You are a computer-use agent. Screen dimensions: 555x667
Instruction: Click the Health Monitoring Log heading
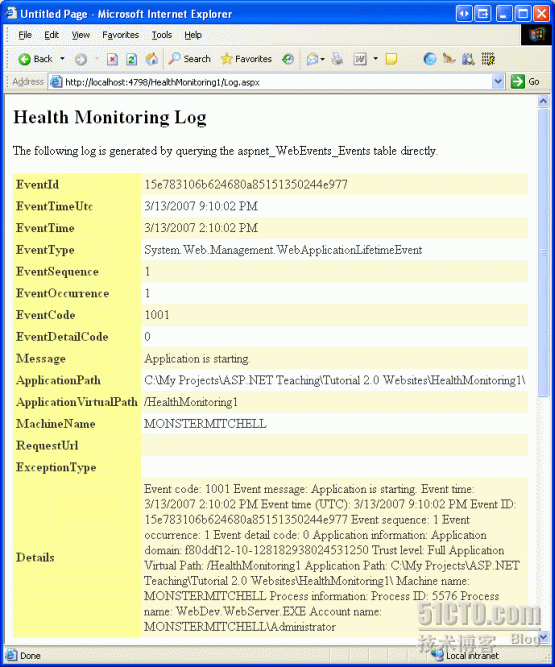(110, 118)
